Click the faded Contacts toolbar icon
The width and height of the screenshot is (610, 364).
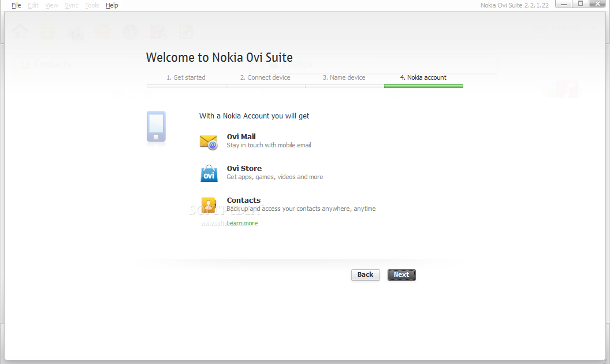pyautogui.click(x=47, y=32)
